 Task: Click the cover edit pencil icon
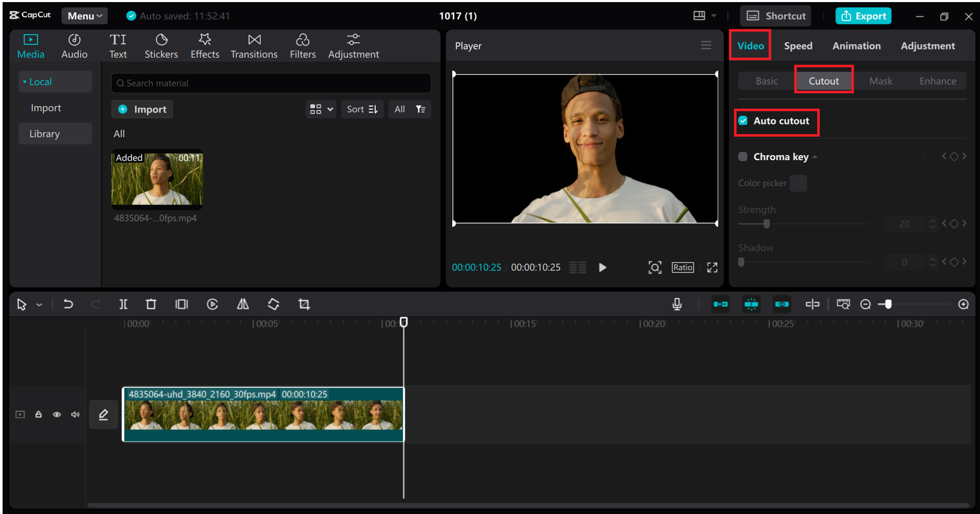click(x=104, y=415)
